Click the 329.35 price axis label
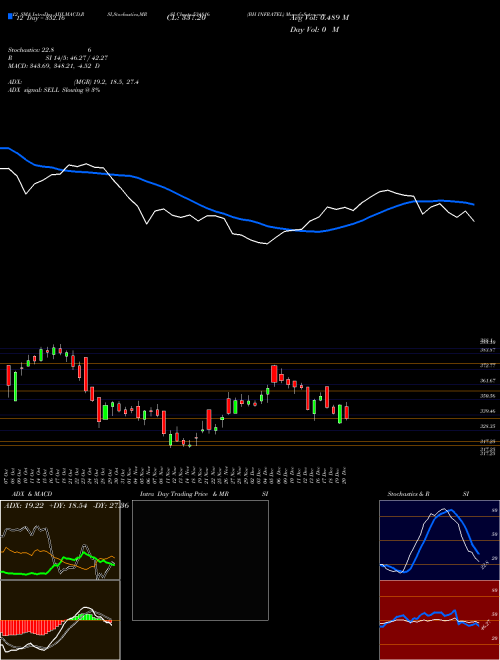Image resolution: width=500 pixels, height=660 pixels. coord(489,426)
